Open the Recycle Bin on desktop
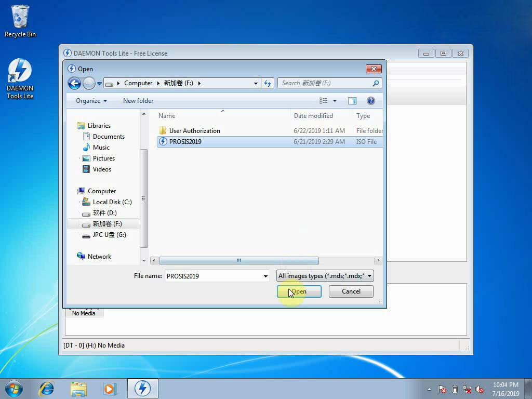 [x=20, y=21]
